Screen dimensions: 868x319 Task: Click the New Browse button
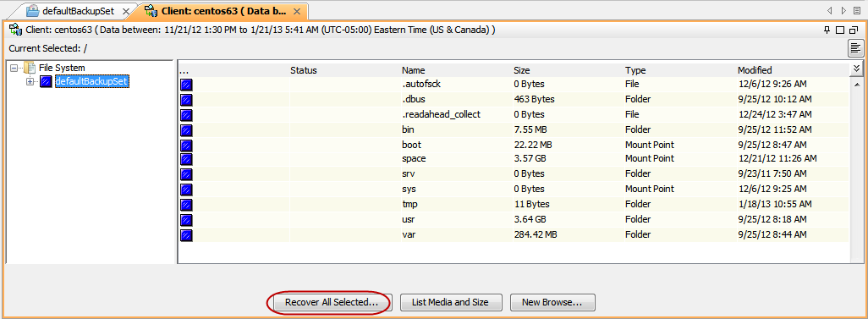(x=552, y=303)
